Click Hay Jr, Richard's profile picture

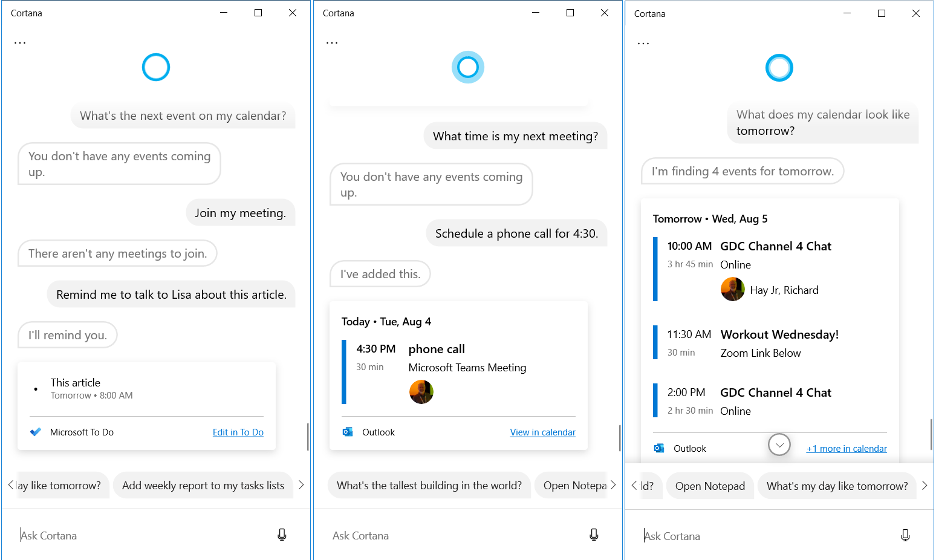tap(733, 289)
